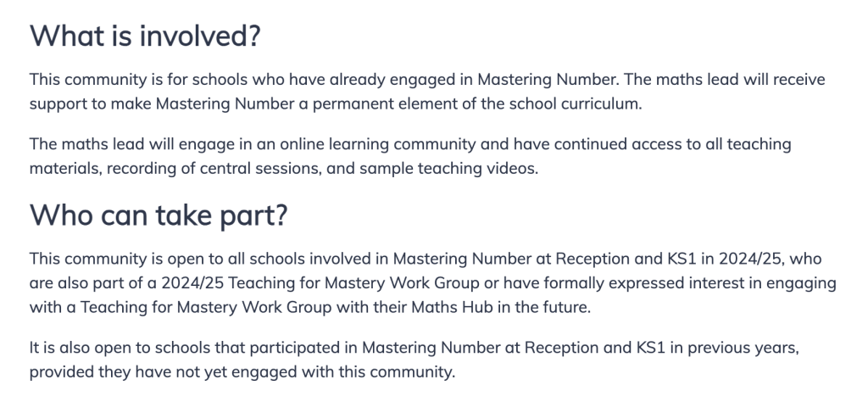Click the text 'sample teaching videos'
This screenshot has width=868, height=402.
(x=448, y=168)
